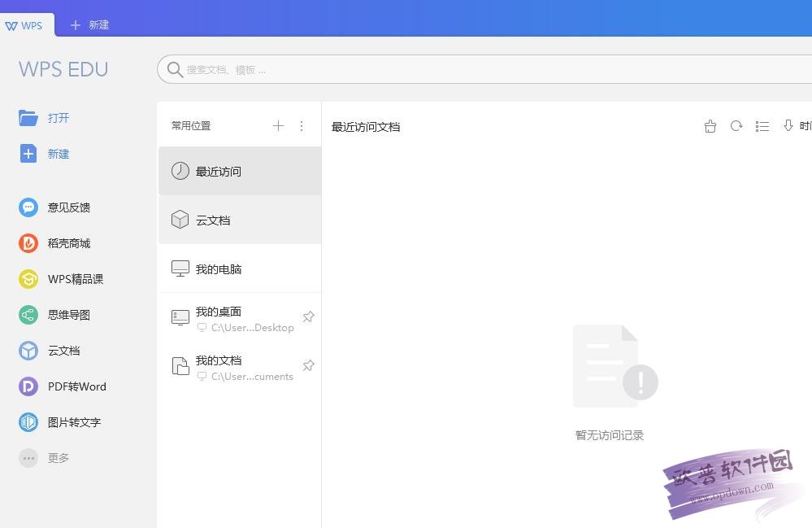The width and height of the screenshot is (812, 528).
Task: Click the desktop icon beside 我的桌面
Action: pyautogui.click(x=180, y=317)
